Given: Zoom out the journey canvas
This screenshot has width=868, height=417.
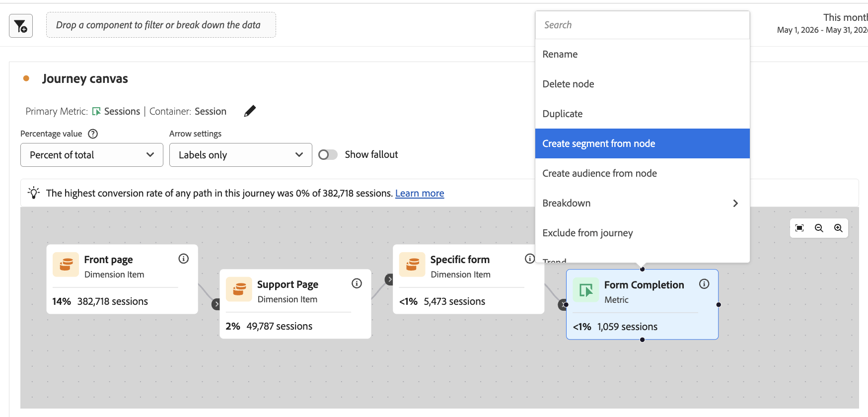Looking at the screenshot, I should click(819, 228).
